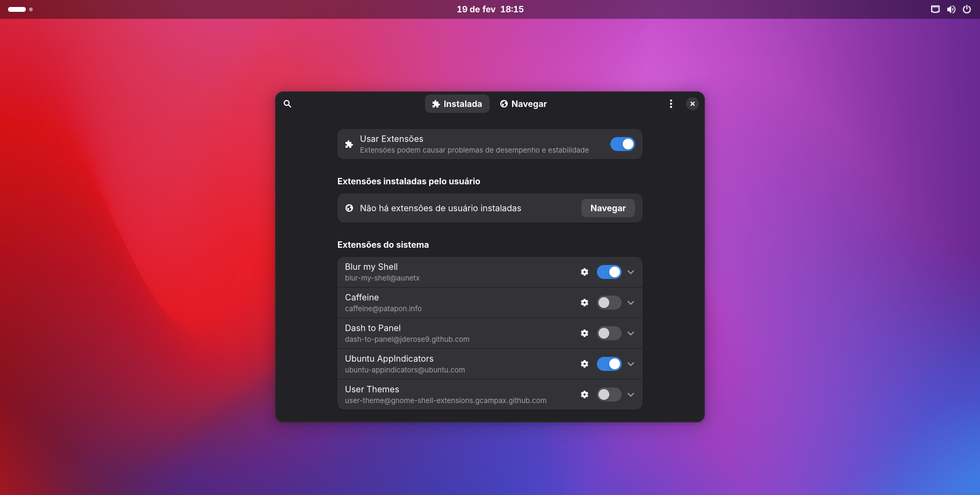Enable the Dash to Panel extension
The height and width of the screenshot is (495, 980).
(609, 333)
